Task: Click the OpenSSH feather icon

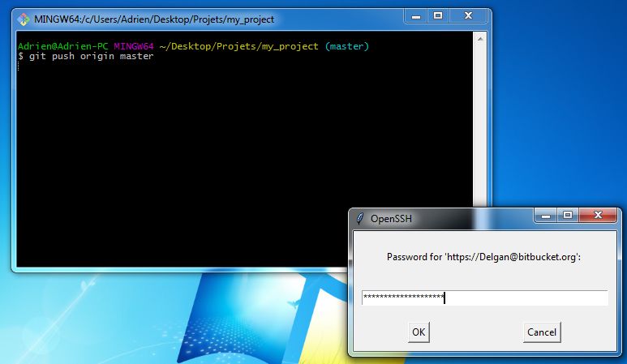Action: pyautogui.click(x=360, y=219)
